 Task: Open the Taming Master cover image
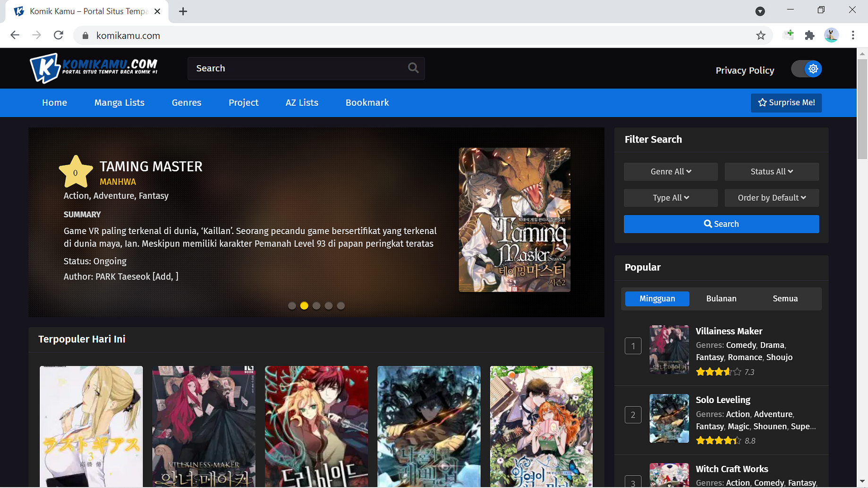point(514,220)
